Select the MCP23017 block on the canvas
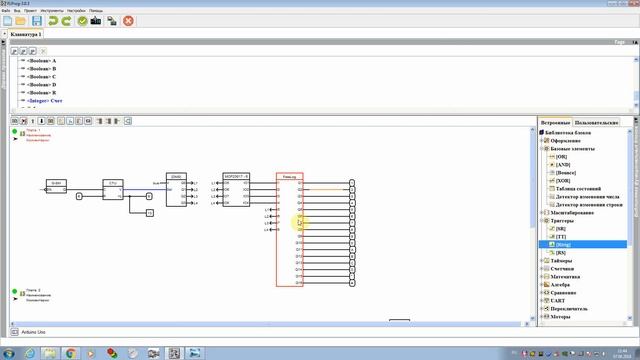 coord(236,190)
